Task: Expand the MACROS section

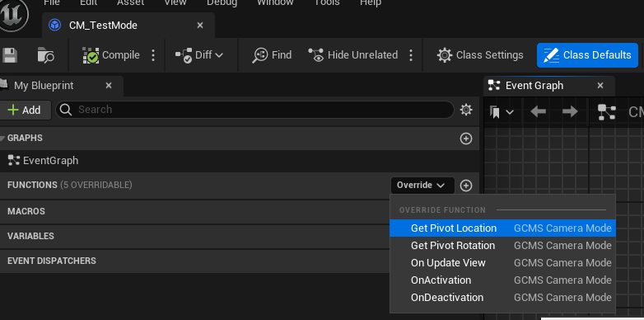Action: click(x=26, y=211)
